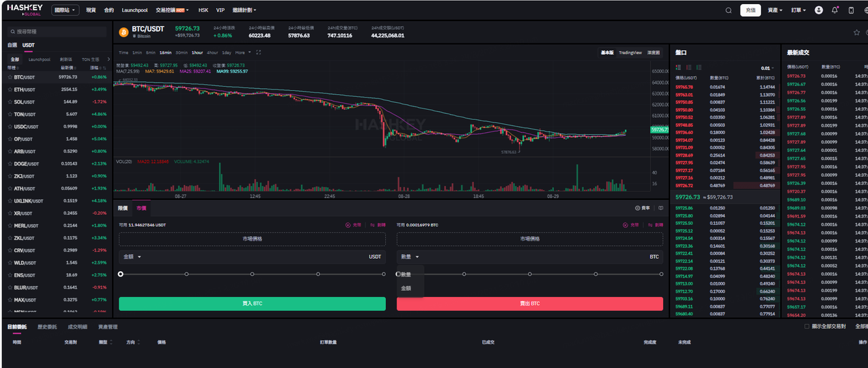Viewport: 868px width, 368px height.
Task: Select the 1min chart interval
Action: (x=137, y=52)
